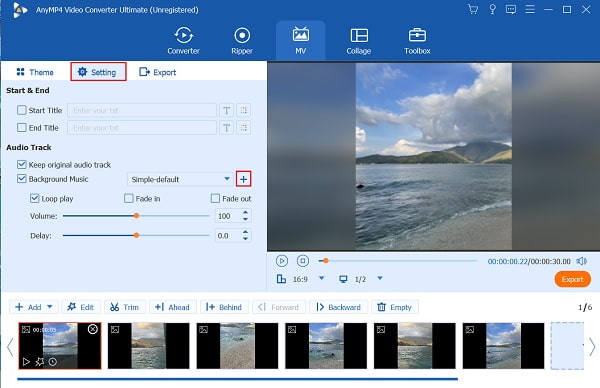Click the Add files button

[x=29, y=307]
